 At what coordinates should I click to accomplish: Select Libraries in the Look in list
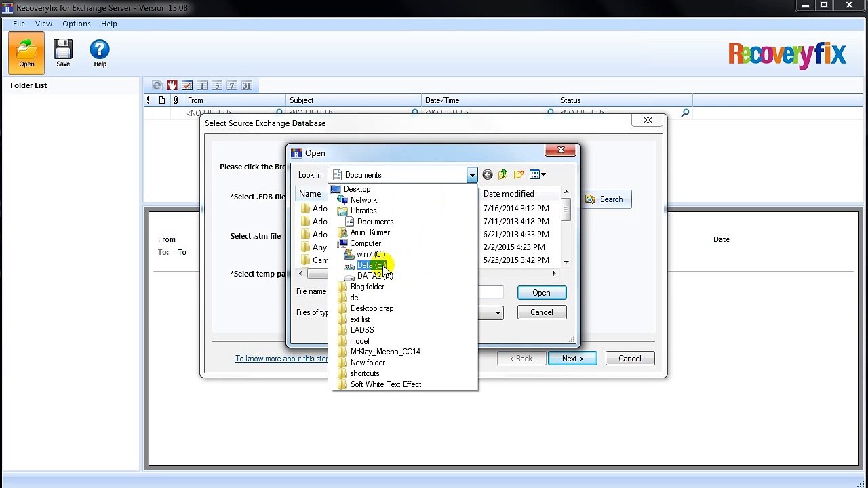[363, 211]
